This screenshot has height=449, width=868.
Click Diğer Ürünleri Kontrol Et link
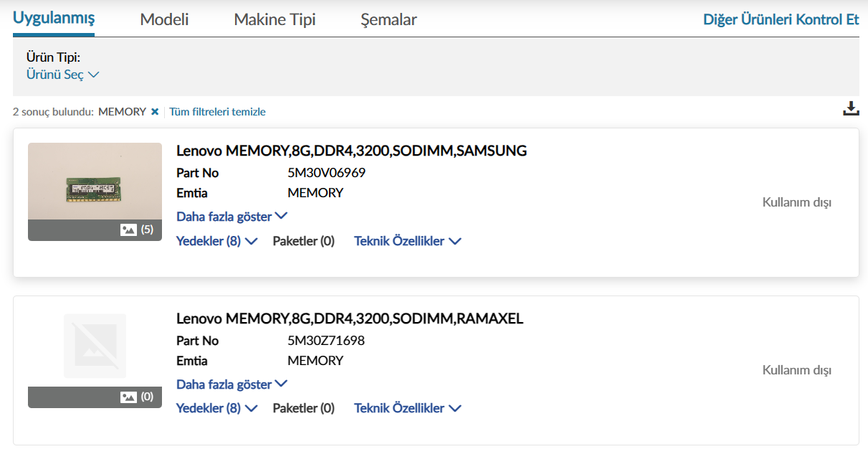(781, 19)
